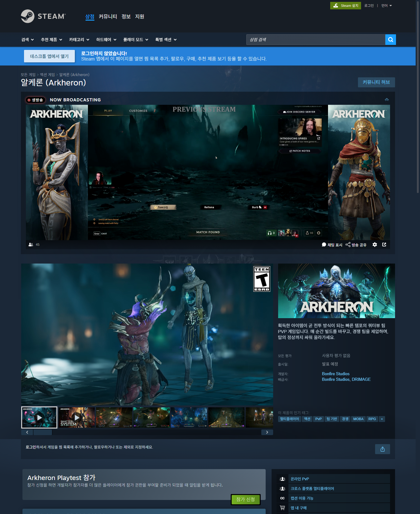Screen dimensions: 420x514
Task: Expand the 특별 섹션 menu
Action: (x=166, y=40)
